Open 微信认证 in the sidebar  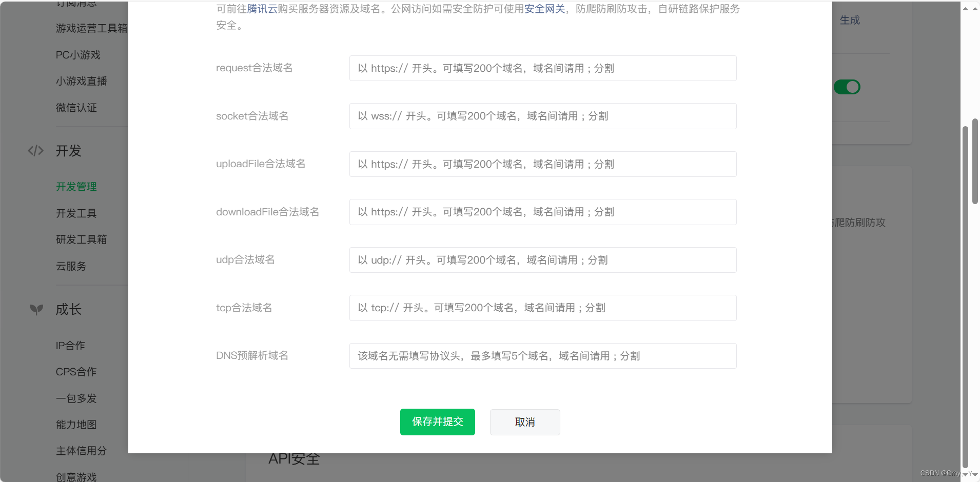[76, 108]
